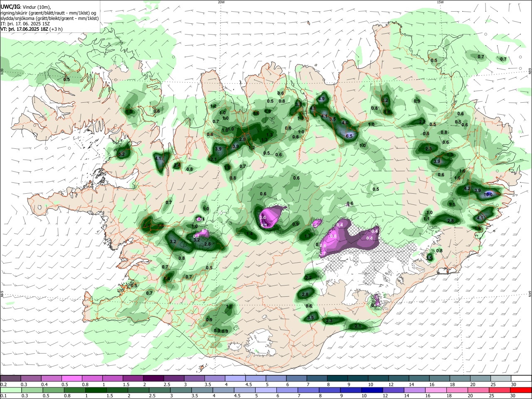Pick the light lavender snow-scale swatch above 4
This screenshot has width=532, height=399.
(234, 379)
